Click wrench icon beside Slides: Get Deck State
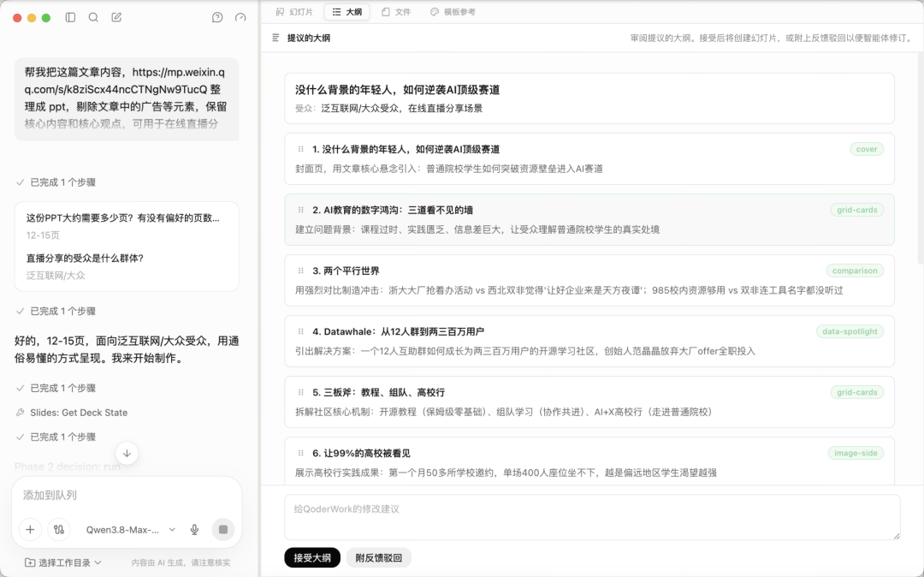This screenshot has width=924, height=577. click(x=20, y=413)
